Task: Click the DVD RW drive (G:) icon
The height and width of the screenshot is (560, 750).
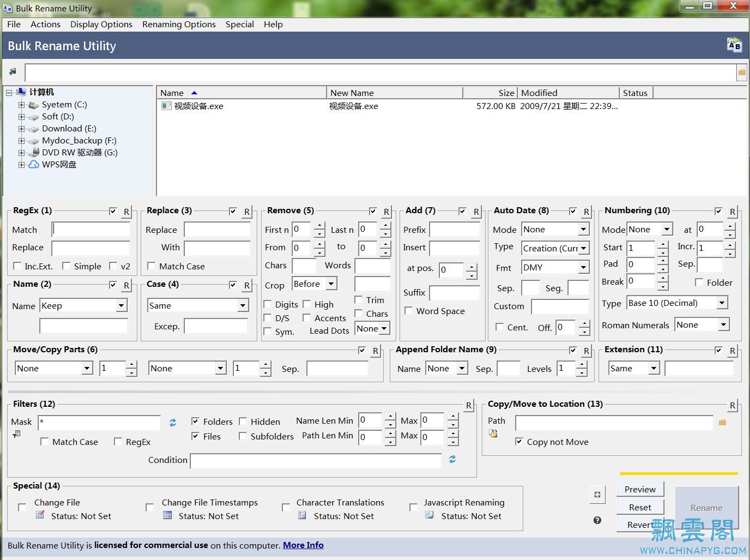Action: click(x=34, y=153)
